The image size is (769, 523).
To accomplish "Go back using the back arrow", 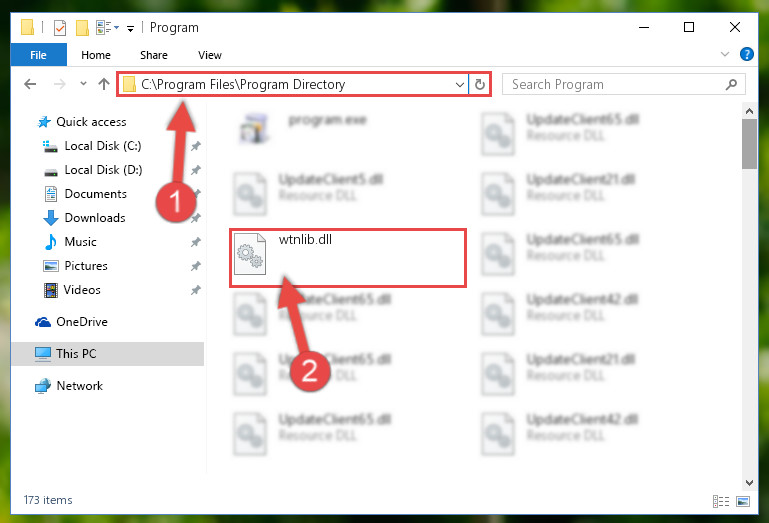I will (30, 84).
